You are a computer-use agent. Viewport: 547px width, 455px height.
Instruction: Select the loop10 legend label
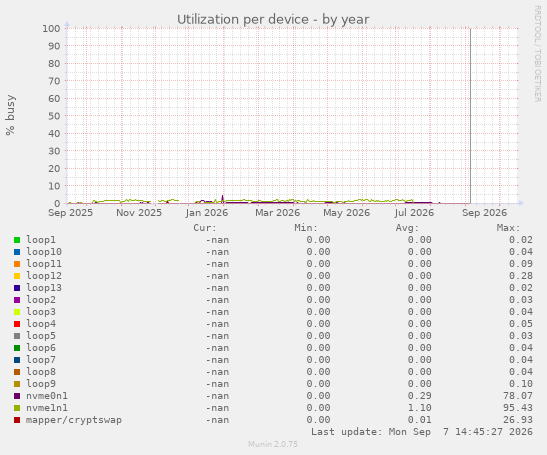pyautogui.click(x=44, y=252)
